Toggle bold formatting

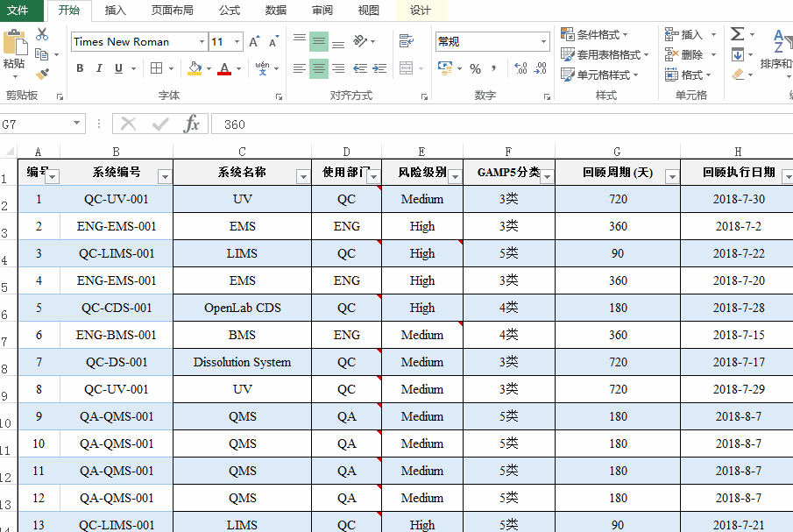point(79,67)
